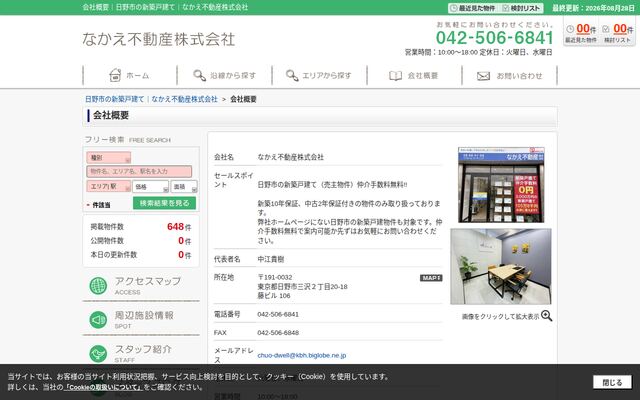Open お問い合わせ navigation item
The height and width of the screenshot is (400, 640).
[509, 76]
